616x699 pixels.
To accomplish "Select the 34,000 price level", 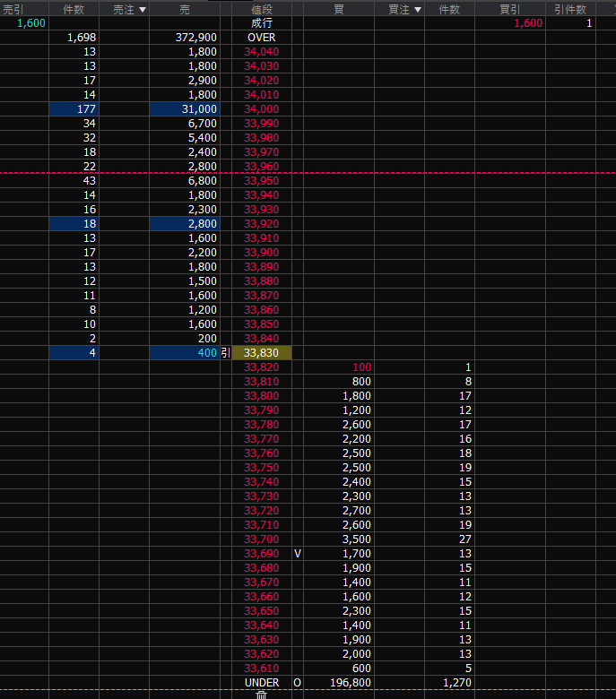I will coord(261,109).
